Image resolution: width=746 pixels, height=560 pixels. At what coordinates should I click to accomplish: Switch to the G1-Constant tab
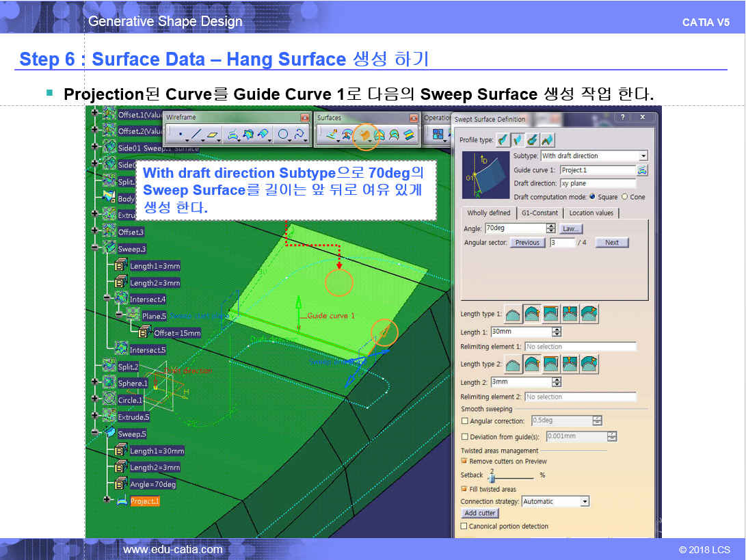pos(539,213)
